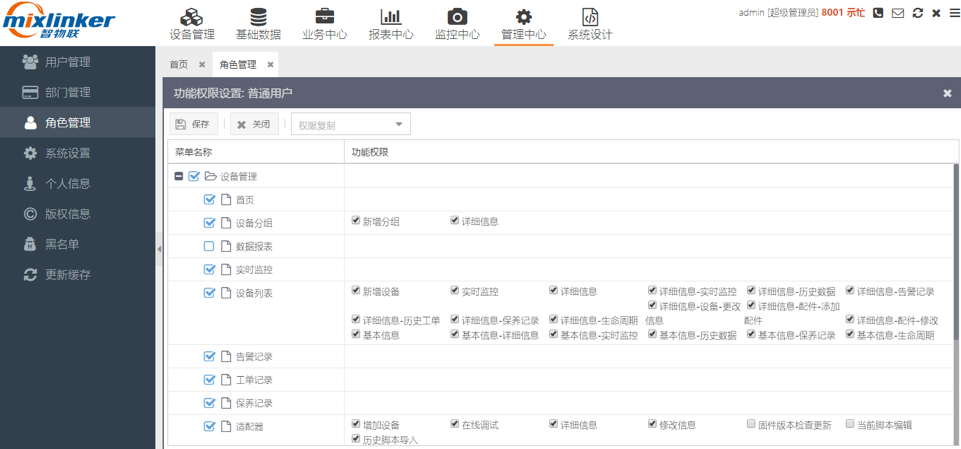Collapse the left sidebar using splitter arrow
The image size is (961, 449).
(159, 249)
